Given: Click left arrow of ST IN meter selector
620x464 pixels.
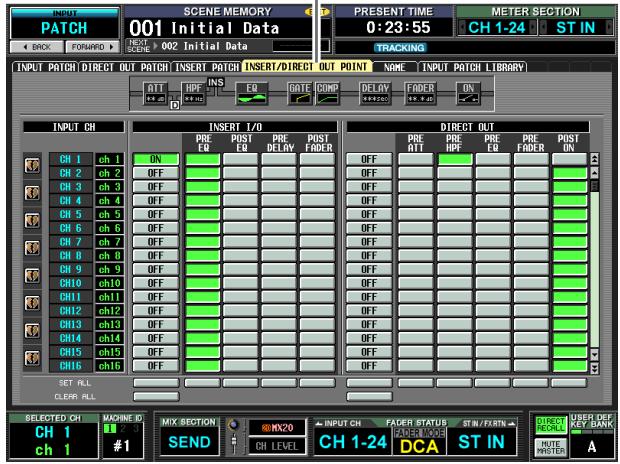Looking at the screenshot, I should 544,28.
